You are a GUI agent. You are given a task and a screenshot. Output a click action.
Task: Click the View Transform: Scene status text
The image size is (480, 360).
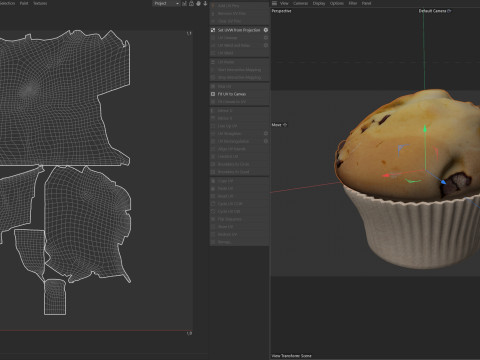[292, 356]
